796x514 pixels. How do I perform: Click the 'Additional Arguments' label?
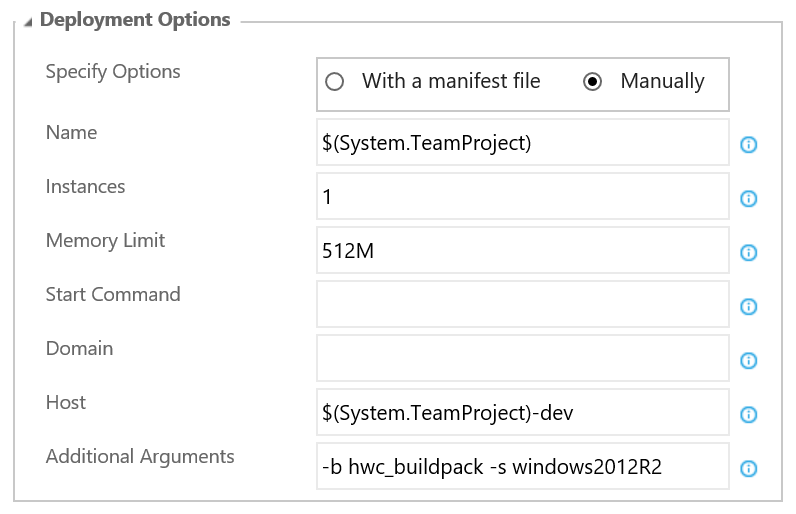point(140,457)
